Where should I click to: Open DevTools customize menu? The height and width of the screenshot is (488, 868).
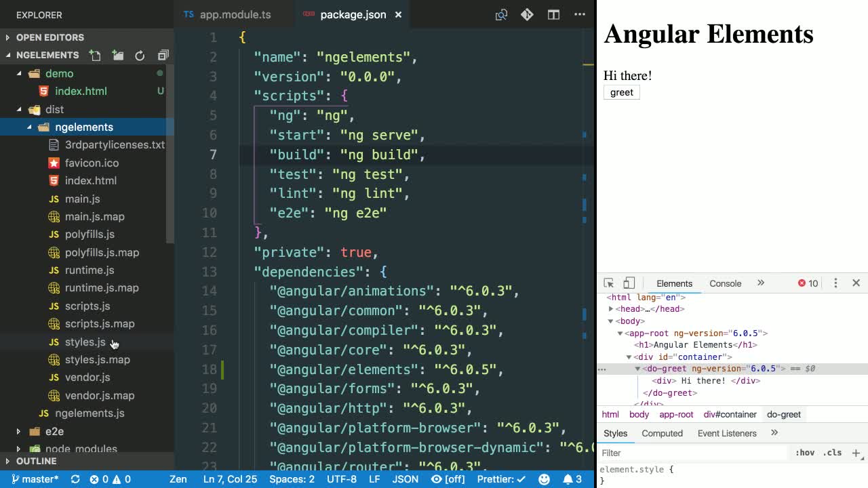click(x=835, y=283)
